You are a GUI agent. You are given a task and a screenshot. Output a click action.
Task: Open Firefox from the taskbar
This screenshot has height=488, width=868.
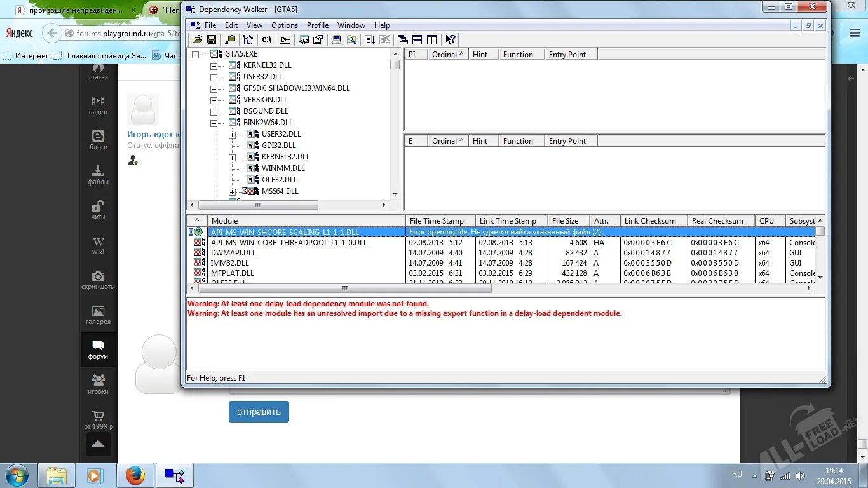pyautogui.click(x=135, y=475)
